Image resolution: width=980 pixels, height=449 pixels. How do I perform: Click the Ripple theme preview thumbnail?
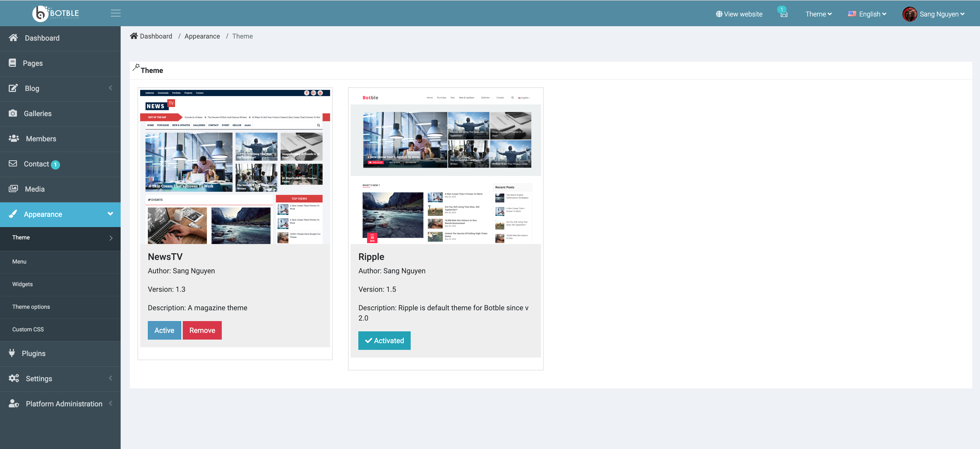(446, 166)
